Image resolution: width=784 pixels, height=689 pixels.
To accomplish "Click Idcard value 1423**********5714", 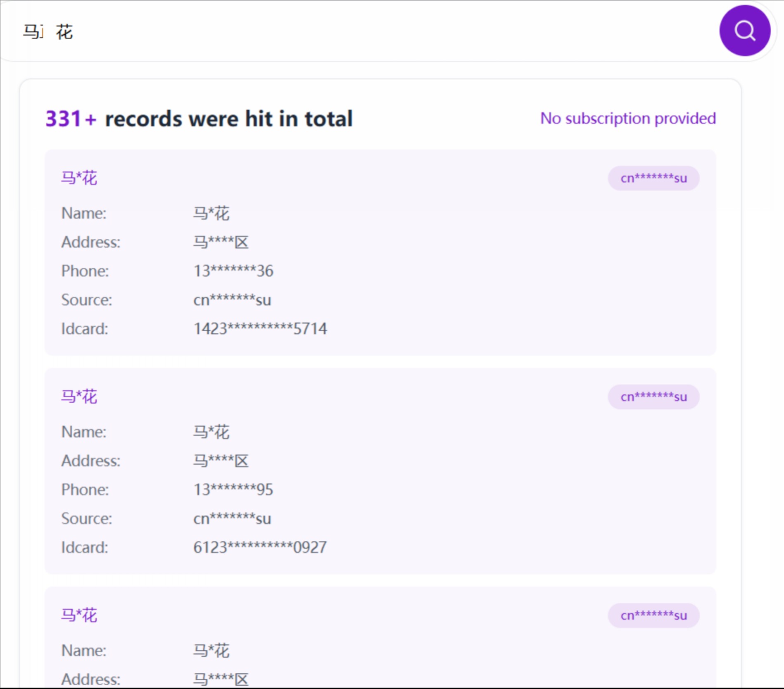I will click(260, 329).
